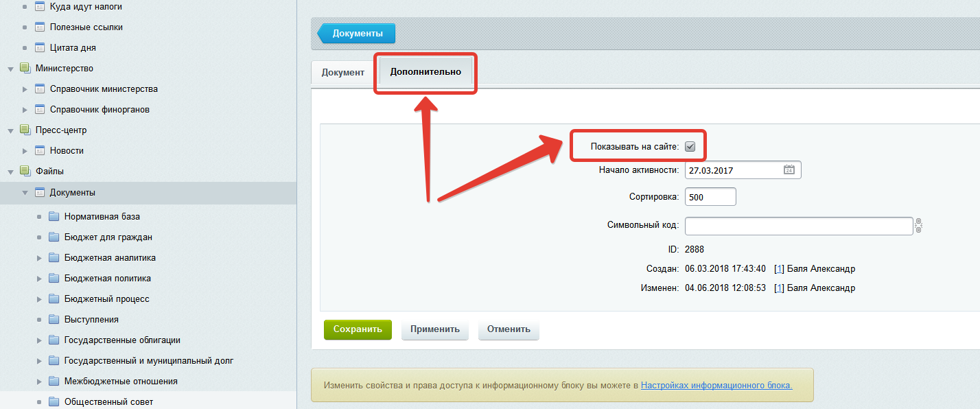
Task: Switch to the Документ tab
Action: click(x=342, y=72)
